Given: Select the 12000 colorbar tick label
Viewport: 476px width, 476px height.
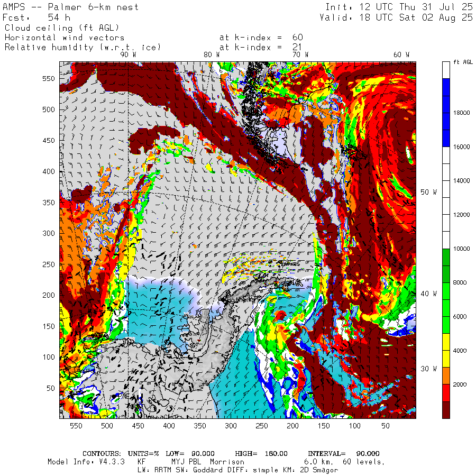Looking at the screenshot, I should coord(461,215).
